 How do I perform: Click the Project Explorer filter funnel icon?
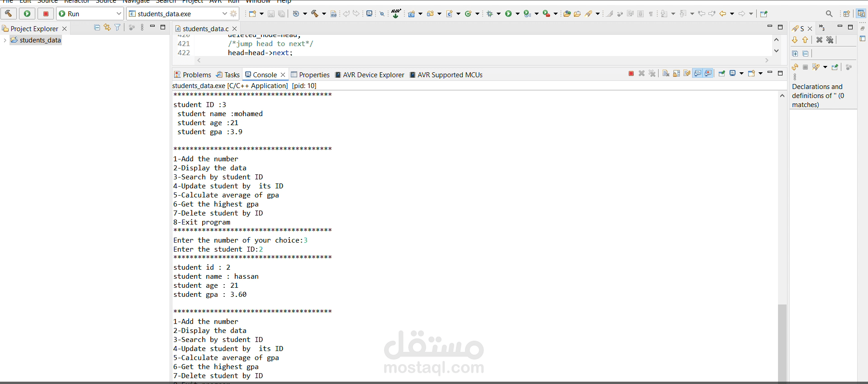click(x=118, y=28)
